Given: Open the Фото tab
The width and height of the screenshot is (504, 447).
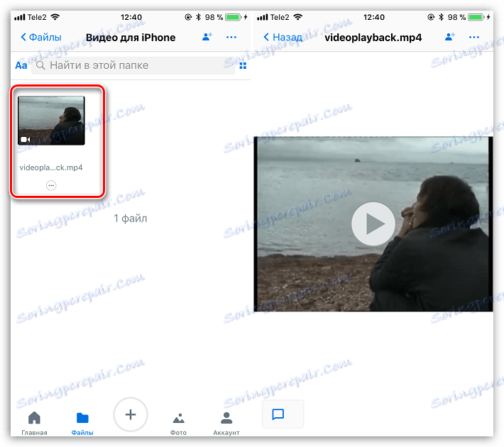Looking at the screenshot, I should pos(178,424).
